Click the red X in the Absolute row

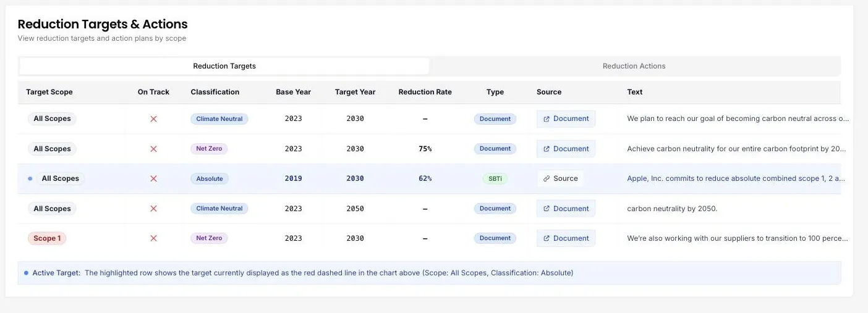pyautogui.click(x=153, y=178)
